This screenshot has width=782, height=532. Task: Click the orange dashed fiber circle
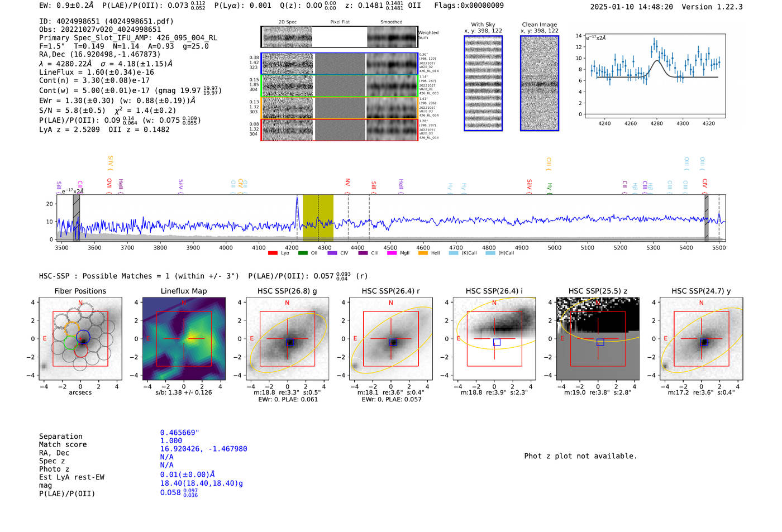pos(73,329)
